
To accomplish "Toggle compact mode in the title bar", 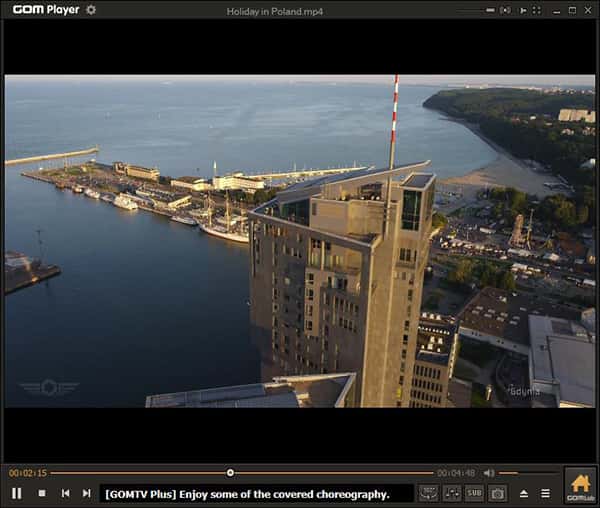I will pos(523,10).
